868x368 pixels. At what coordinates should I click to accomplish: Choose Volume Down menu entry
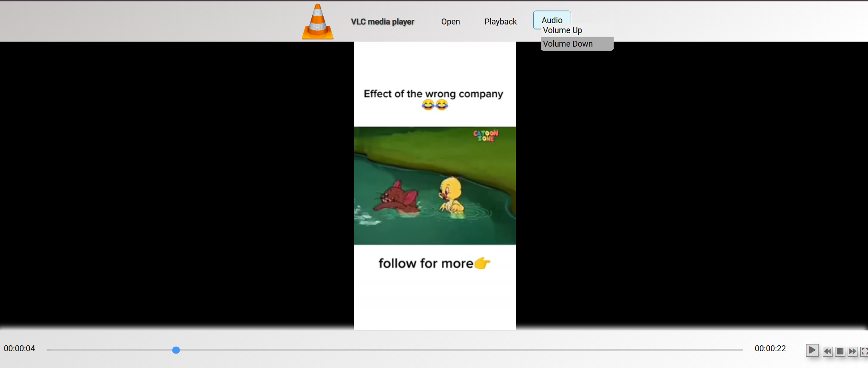coord(577,44)
